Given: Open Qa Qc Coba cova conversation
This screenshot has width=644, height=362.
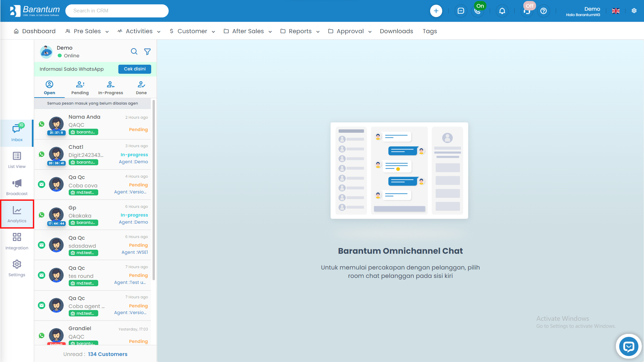Looking at the screenshot, I should (93, 185).
